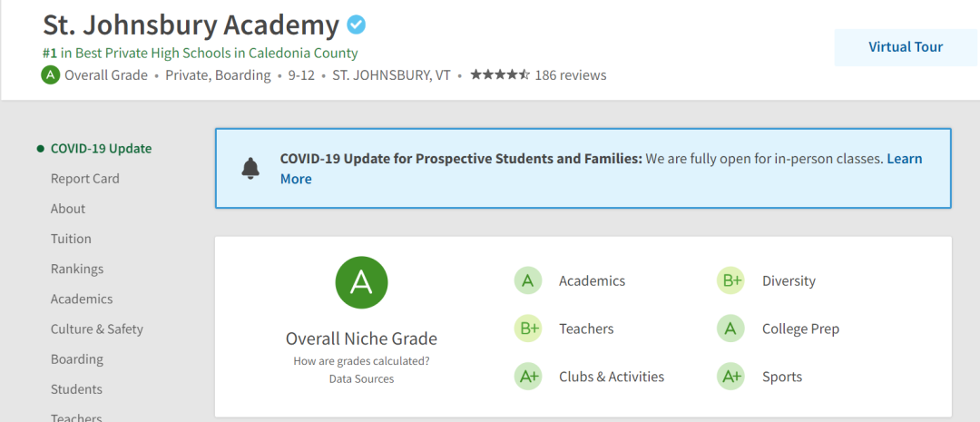Open the Virtual Tour button
The height and width of the screenshot is (422, 980).
[x=906, y=47]
